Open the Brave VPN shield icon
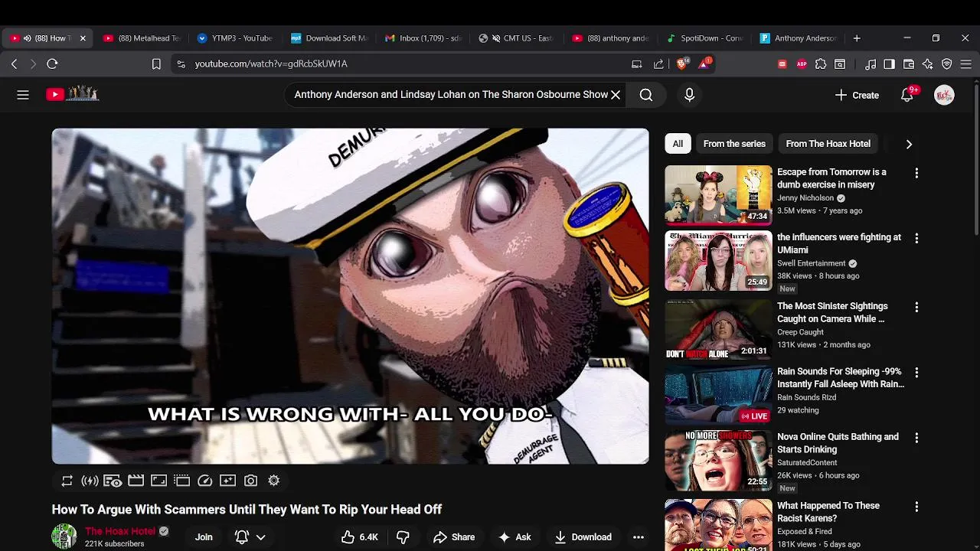 [947, 64]
